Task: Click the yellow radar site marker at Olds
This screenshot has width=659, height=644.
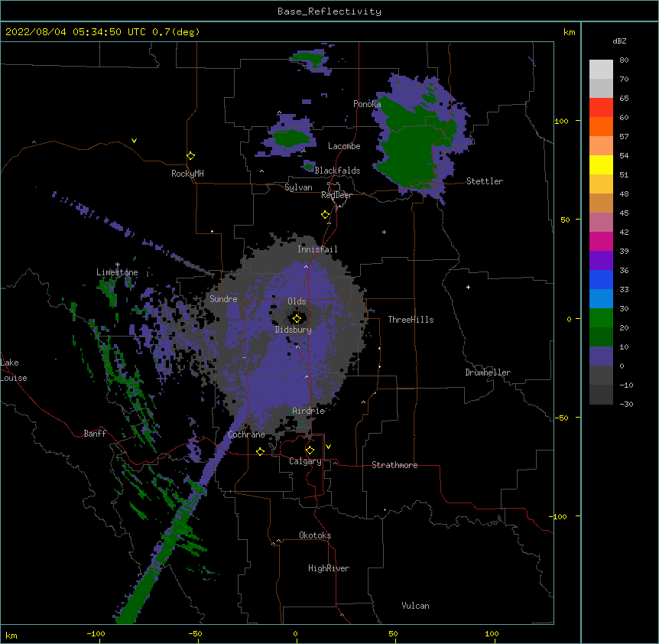Action: 297,319
